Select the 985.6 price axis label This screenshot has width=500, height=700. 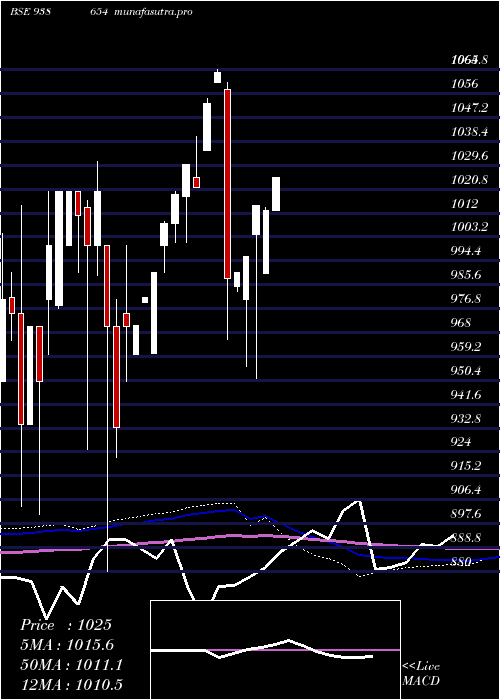coord(466,275)
